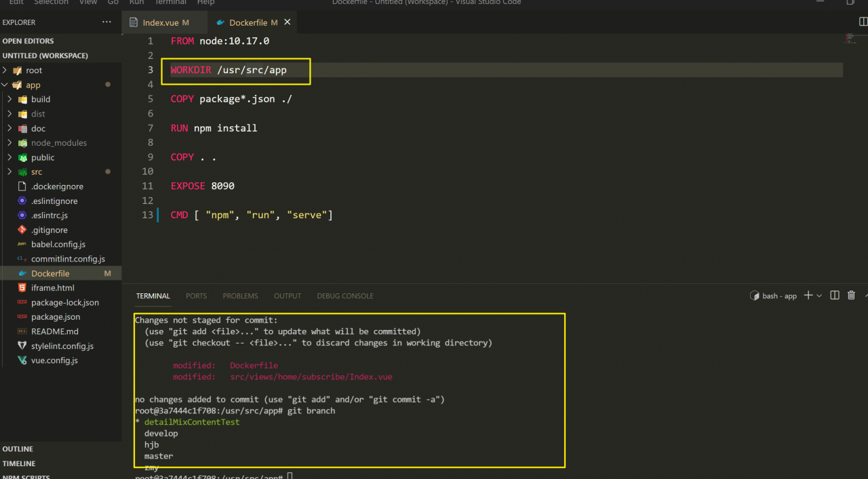
Task: Click the editor minimap preview
Action: pyautogui.click(x=850, y=39)
